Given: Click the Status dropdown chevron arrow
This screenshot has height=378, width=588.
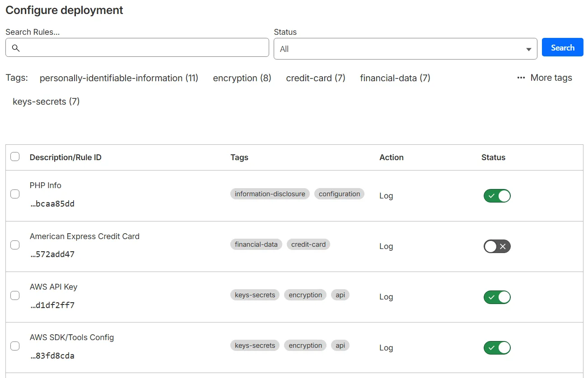Looking at the screenshot, I should 528,48.
